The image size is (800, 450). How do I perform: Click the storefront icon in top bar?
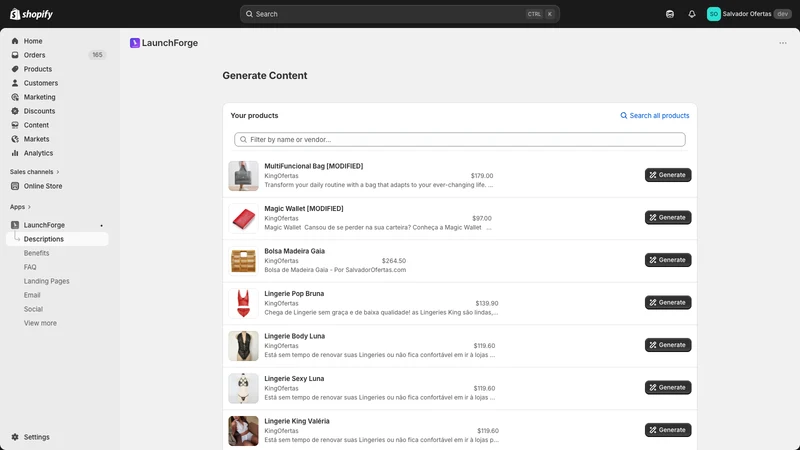[670, 14]
